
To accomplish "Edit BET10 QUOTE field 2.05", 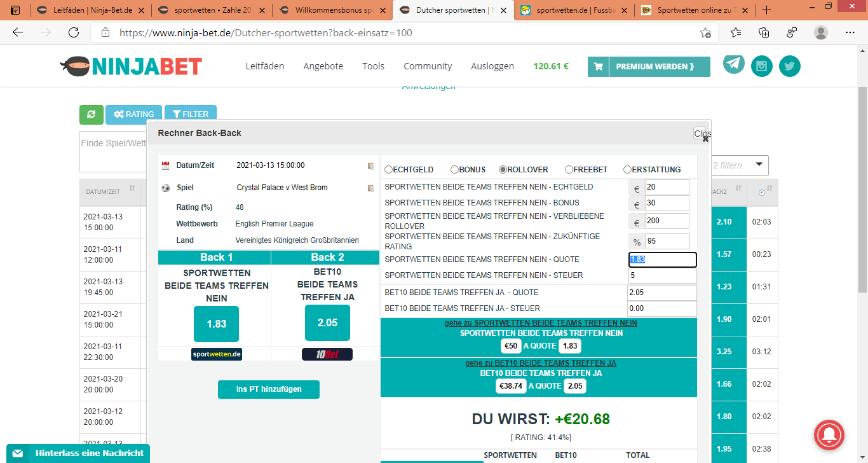I will click(661, 293).
